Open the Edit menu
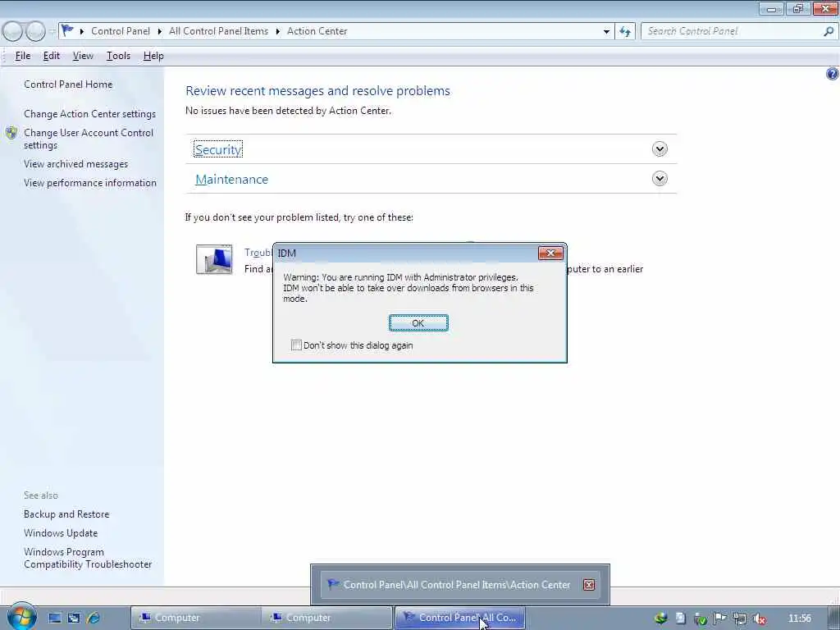The height and width of the screenshot is (630, 840). pos(52,56)
